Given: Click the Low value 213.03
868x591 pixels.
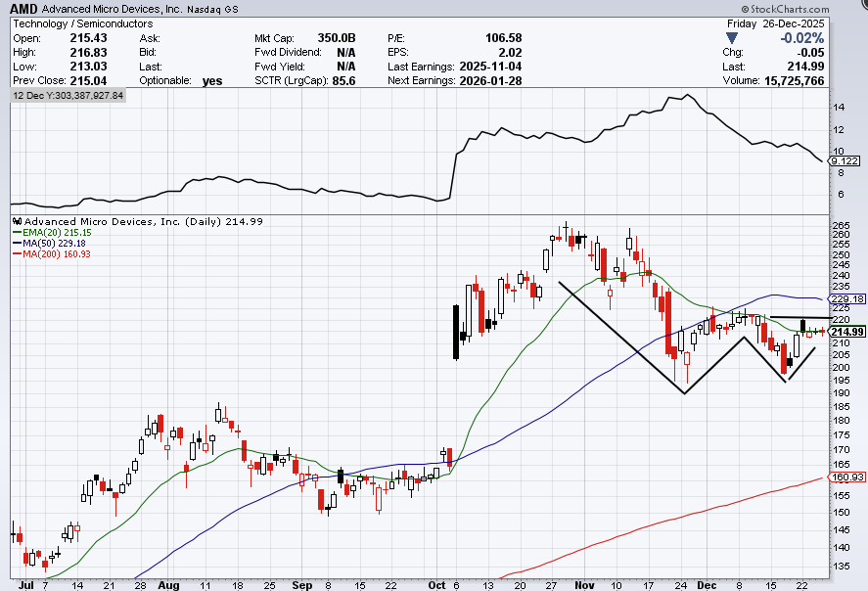Looking at the screenshot, I should (x=89, y=66).
